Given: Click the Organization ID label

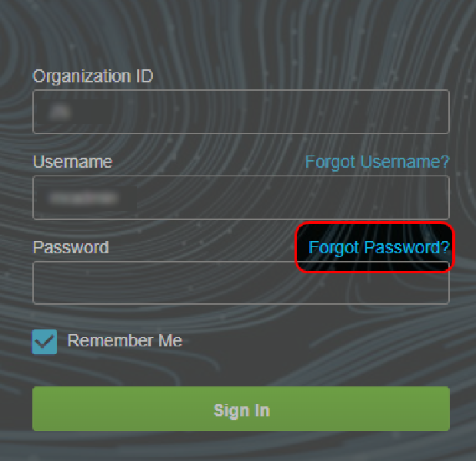Looking at the screenshot, I should [93, 76].
